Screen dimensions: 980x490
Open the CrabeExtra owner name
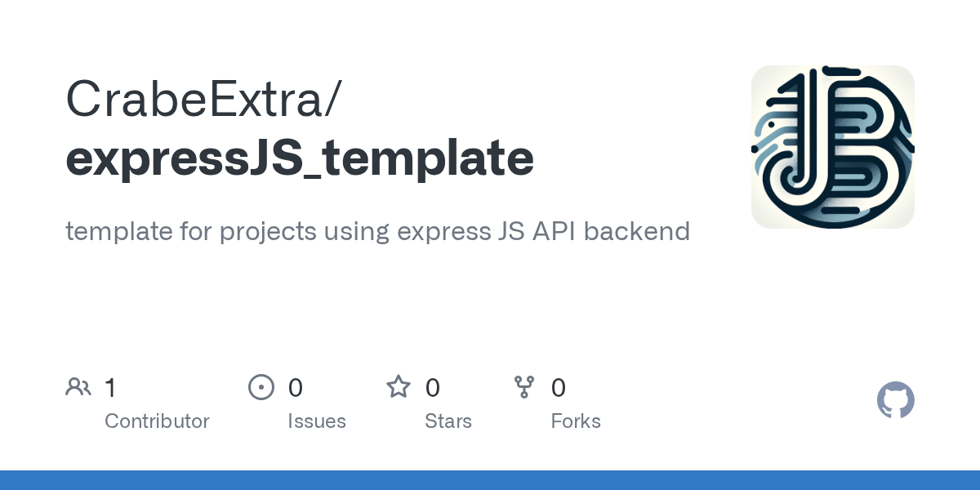[204, 99]
